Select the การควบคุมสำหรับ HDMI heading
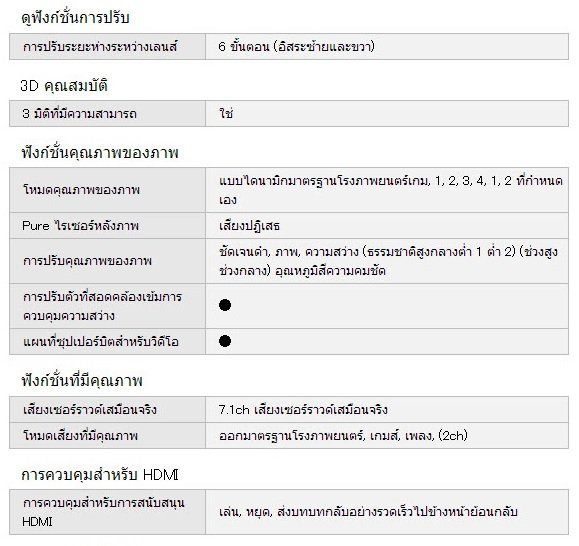The height and width of the screenshot is (546, 579). [x=100, y=474]
